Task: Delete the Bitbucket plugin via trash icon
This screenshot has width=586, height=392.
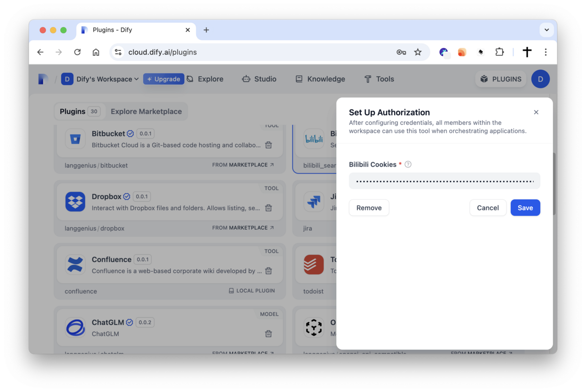Action: (269, 145)
